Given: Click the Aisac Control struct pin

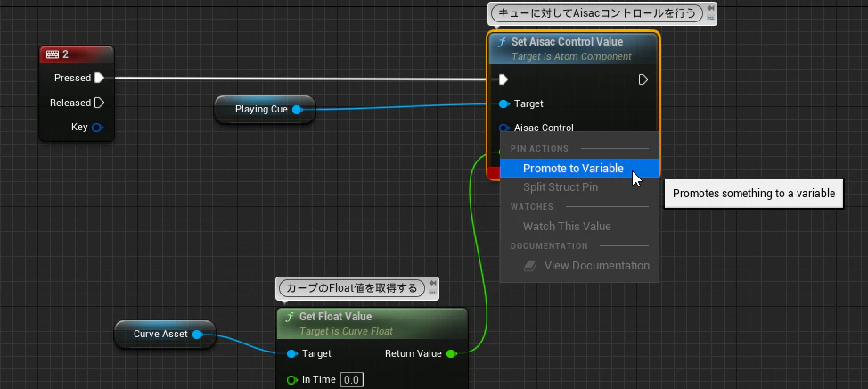Looking at the screenshot, I should point(504,128).
